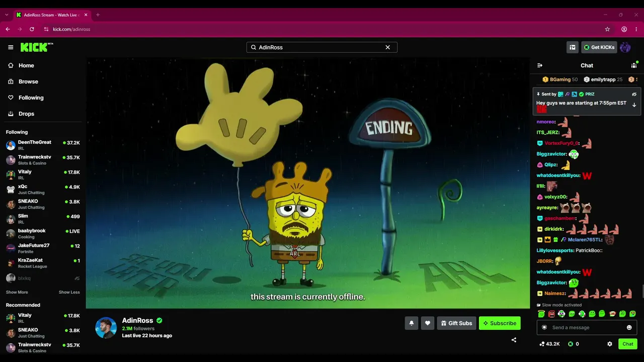Expand the pinned message with down arrow
The width and height of the screenshot is (644, 362).
634,105
